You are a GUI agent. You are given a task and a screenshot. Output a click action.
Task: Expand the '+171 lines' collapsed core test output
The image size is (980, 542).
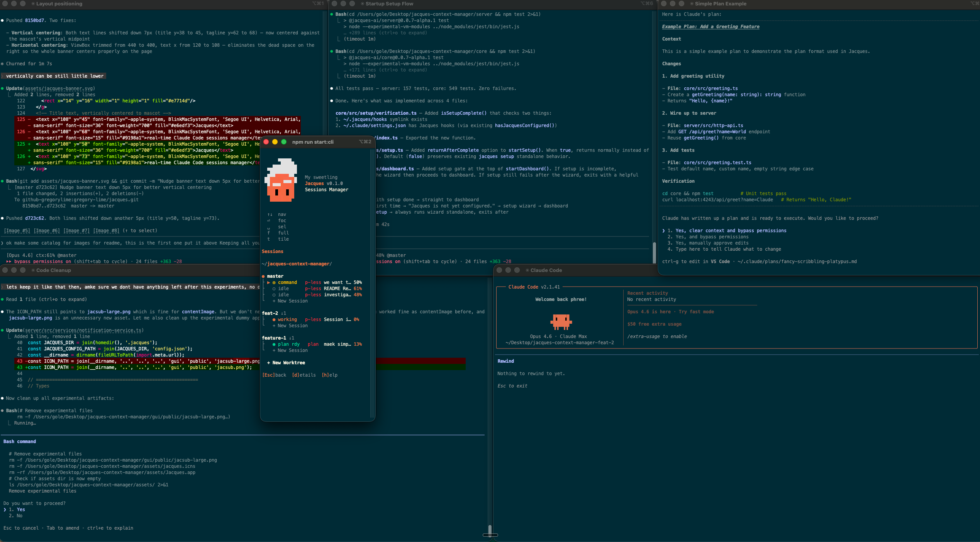click(x=385, y=70)
